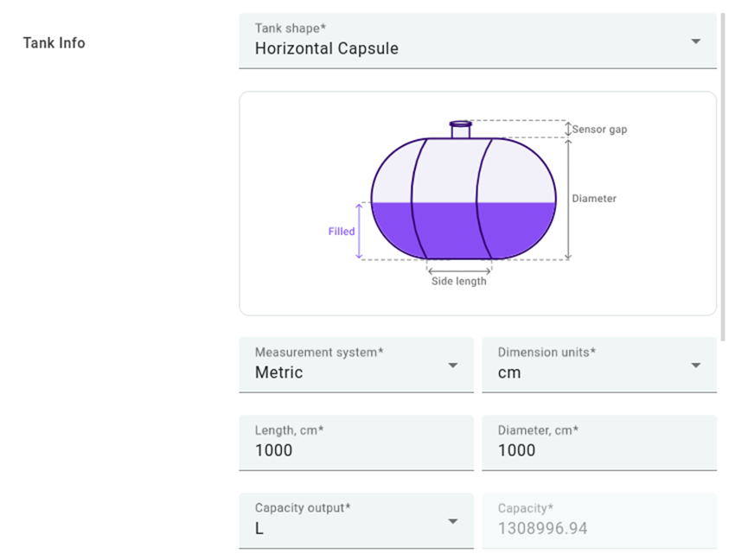Click the Diameter vertical arrow in diagram
This screenshot has width=748, height=560.
coord(567,199)
